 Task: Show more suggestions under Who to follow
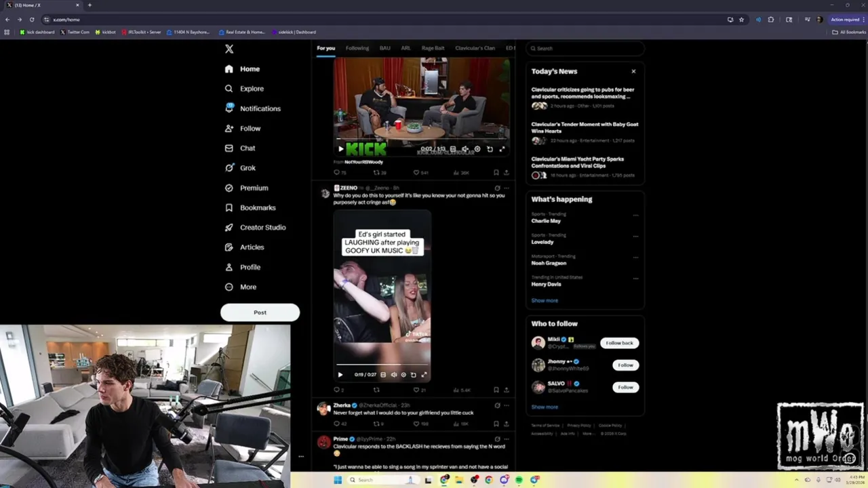pyautogui.click(x=545, y=407)
